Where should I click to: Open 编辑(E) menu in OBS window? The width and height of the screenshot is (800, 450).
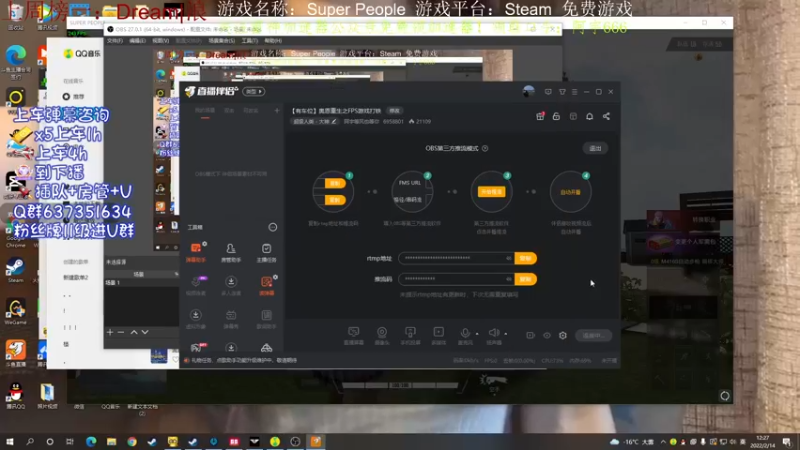137,41
